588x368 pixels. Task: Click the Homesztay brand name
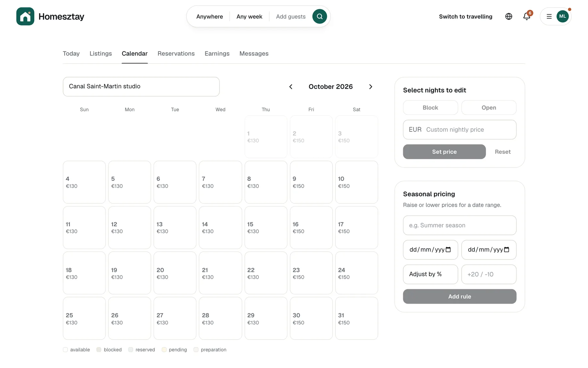(x=61, y=16)
